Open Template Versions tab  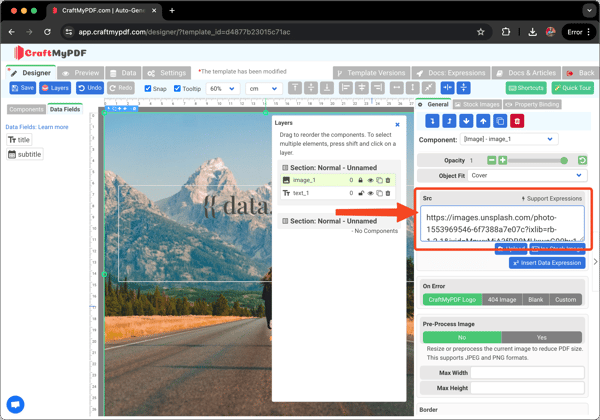pyautogui.click(x=371, y=73)
